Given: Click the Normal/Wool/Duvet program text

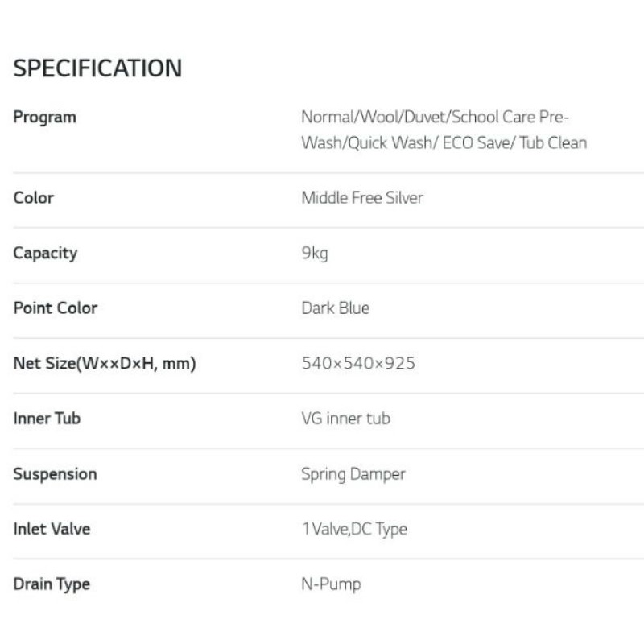Looking at the screenshot, I should tap(374, 117).
